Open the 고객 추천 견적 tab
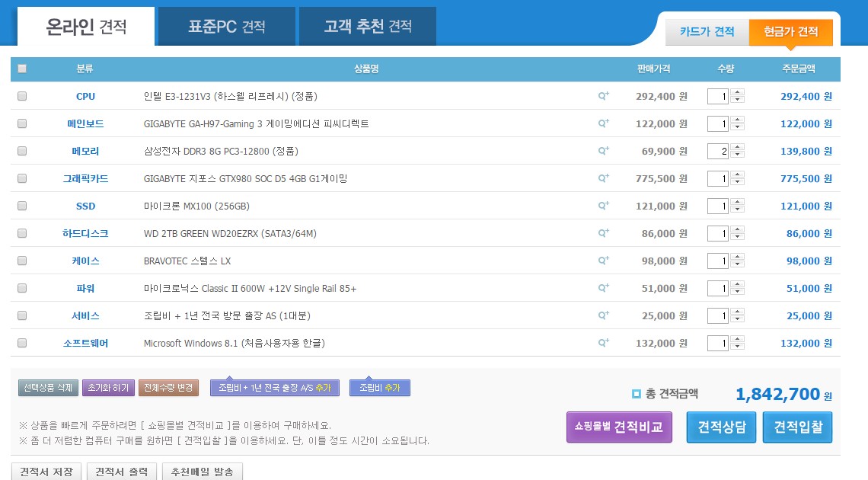 tap(367, 27)
